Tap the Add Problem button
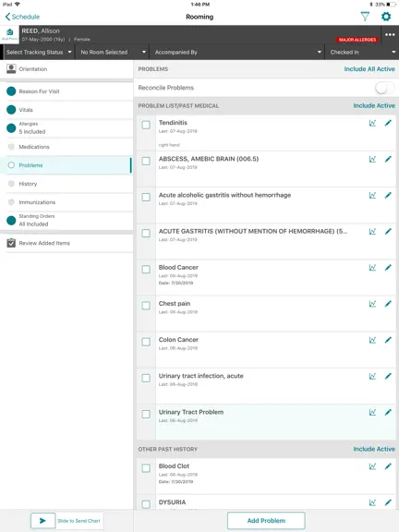Screen dimensions: 399x532 click(266, 521)
